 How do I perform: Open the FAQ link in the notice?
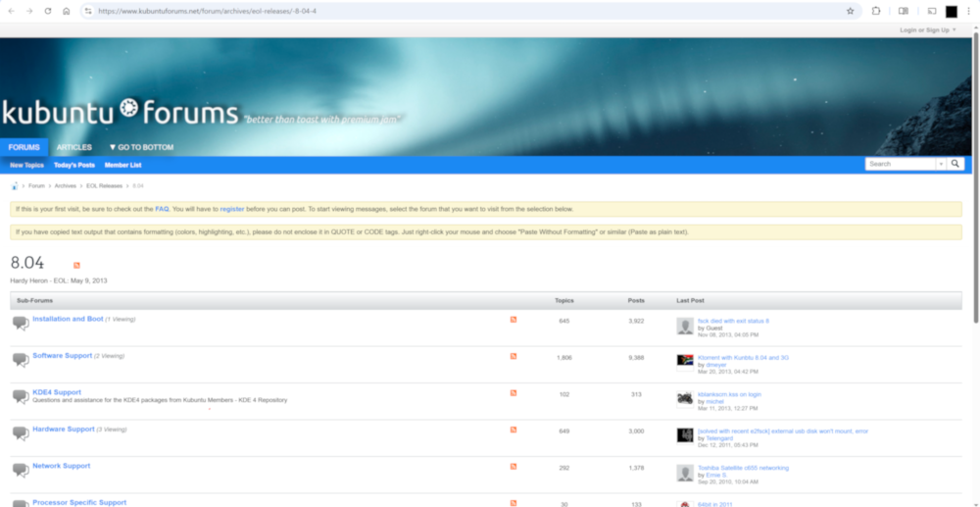(162, 209)
